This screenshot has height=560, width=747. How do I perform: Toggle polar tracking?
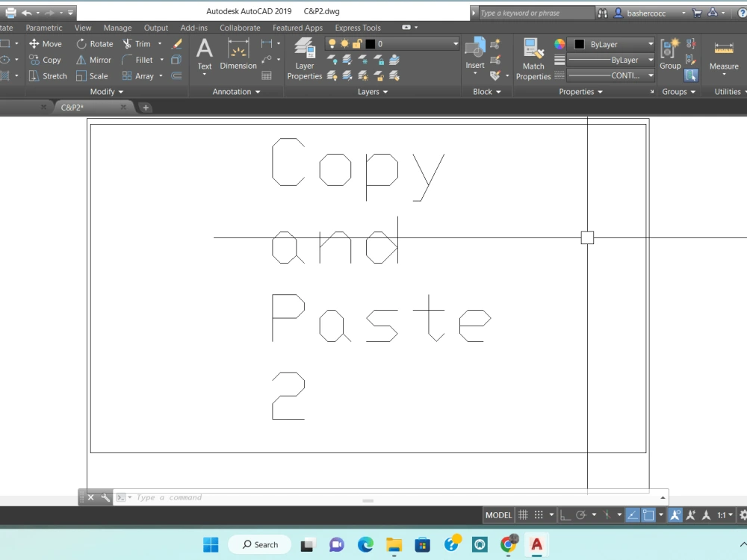580,514
